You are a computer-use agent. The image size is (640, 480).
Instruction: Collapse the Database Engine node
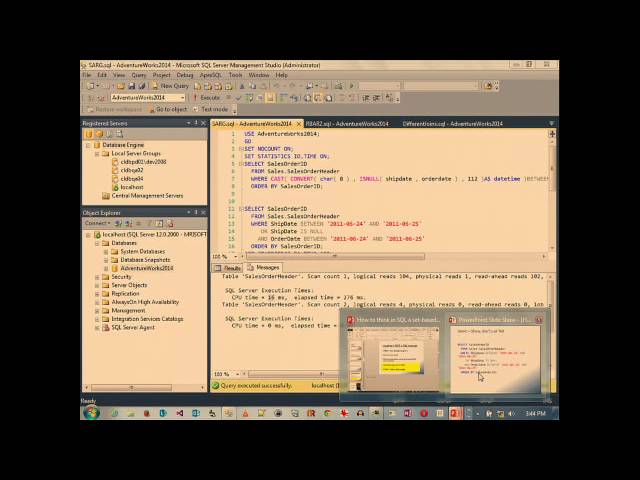pyautogui.click(x=88, y=145)
